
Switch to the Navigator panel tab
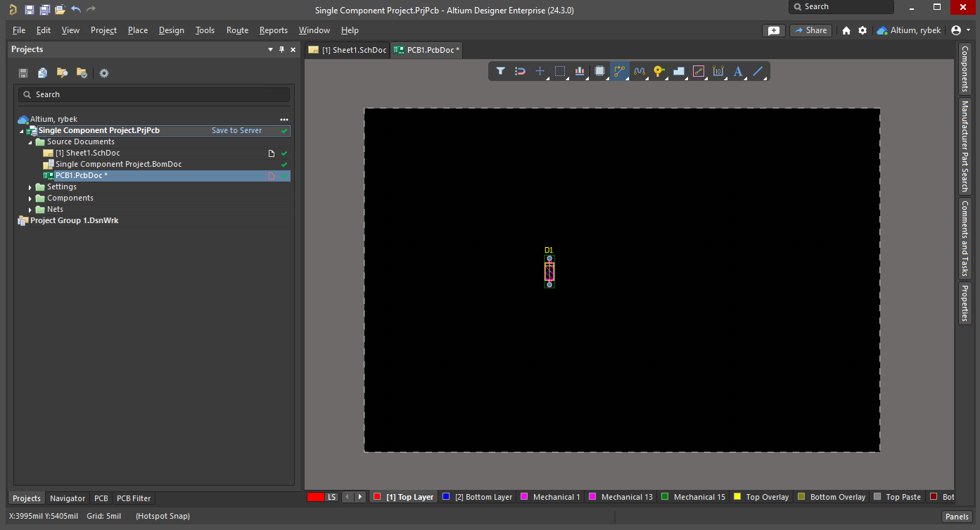point(68,498)
